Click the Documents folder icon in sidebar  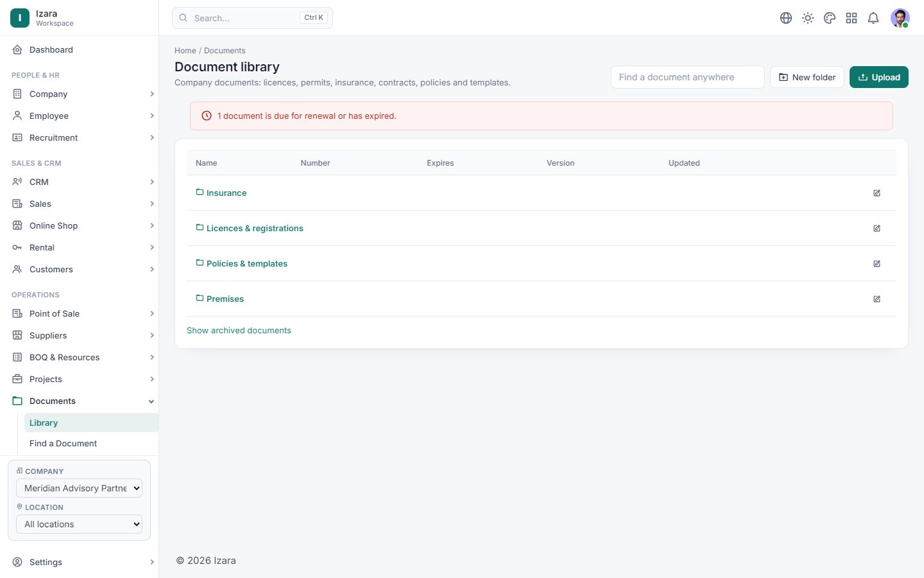(17, 401)
